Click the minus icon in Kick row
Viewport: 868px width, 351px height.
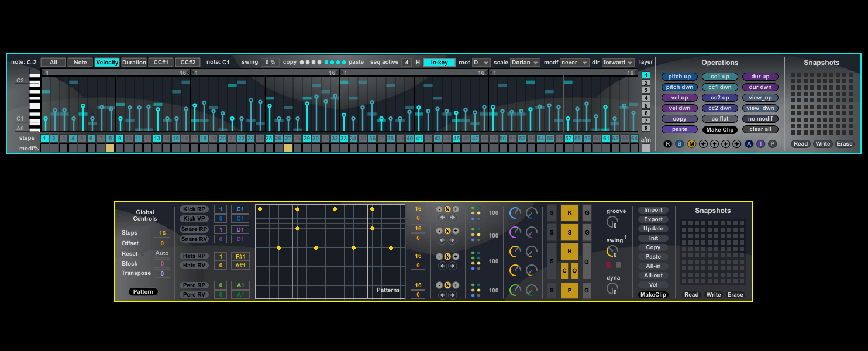[x=439, y=209]
